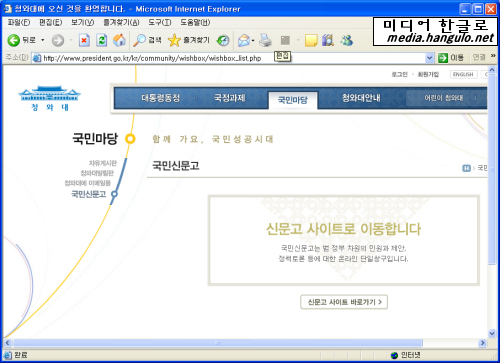This screenshot has width=500, height=363.
Task: Open the 어린이 청와대 link
Action: click(x=444, y=98)
